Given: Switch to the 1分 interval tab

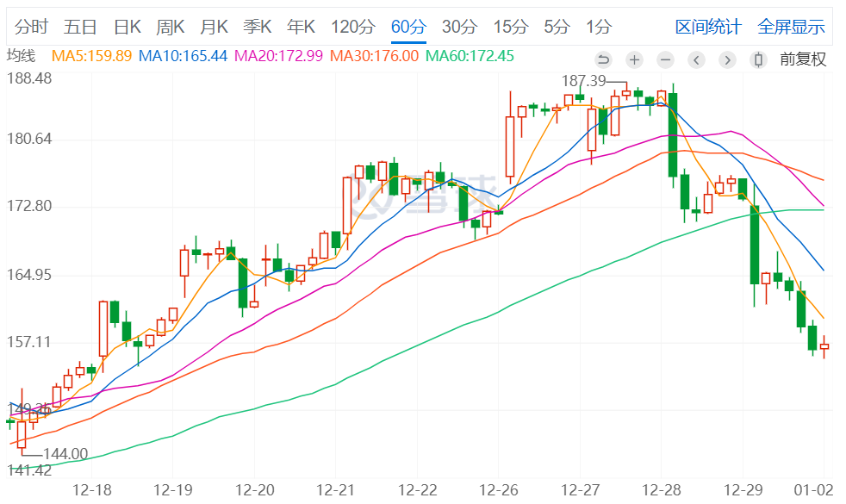Looking at the screenshot, I should [x=599, y=27].
